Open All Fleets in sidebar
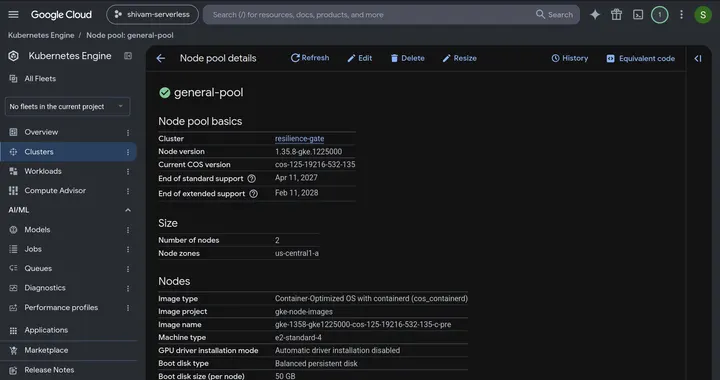 coord(40,78)
